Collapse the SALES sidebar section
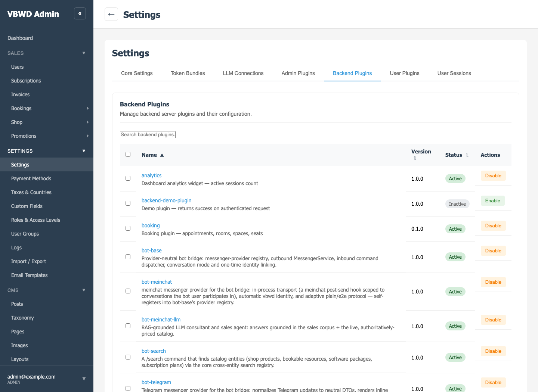Viewport: 538px width, 392px height. click(84, 53)
